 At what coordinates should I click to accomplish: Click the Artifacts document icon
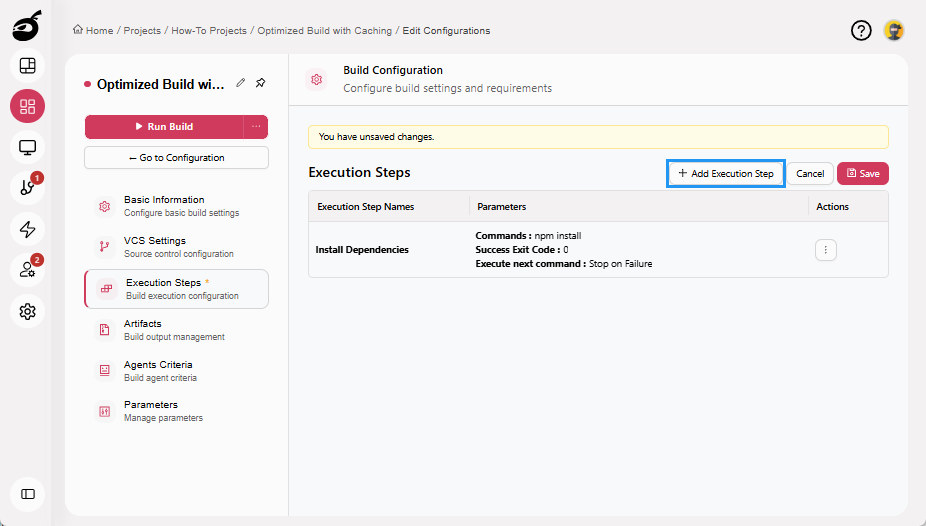point(105,329)
